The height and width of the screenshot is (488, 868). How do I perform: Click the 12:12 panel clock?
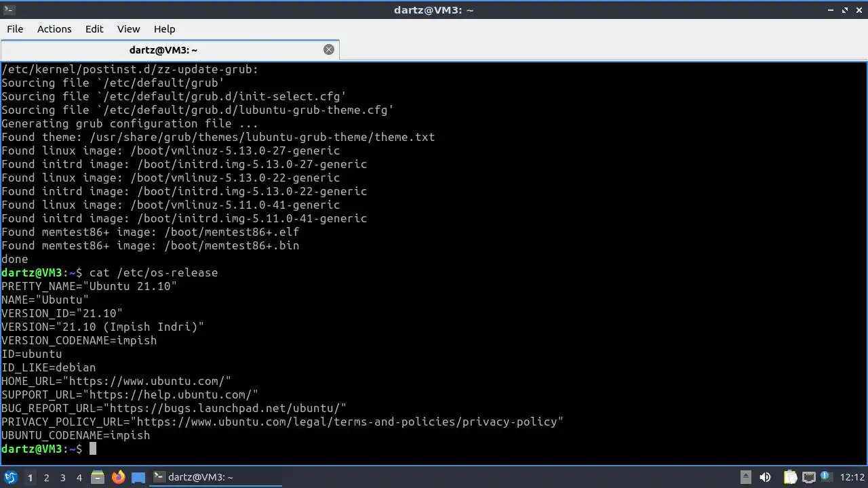pyautogui.click(x=852, y=477)
